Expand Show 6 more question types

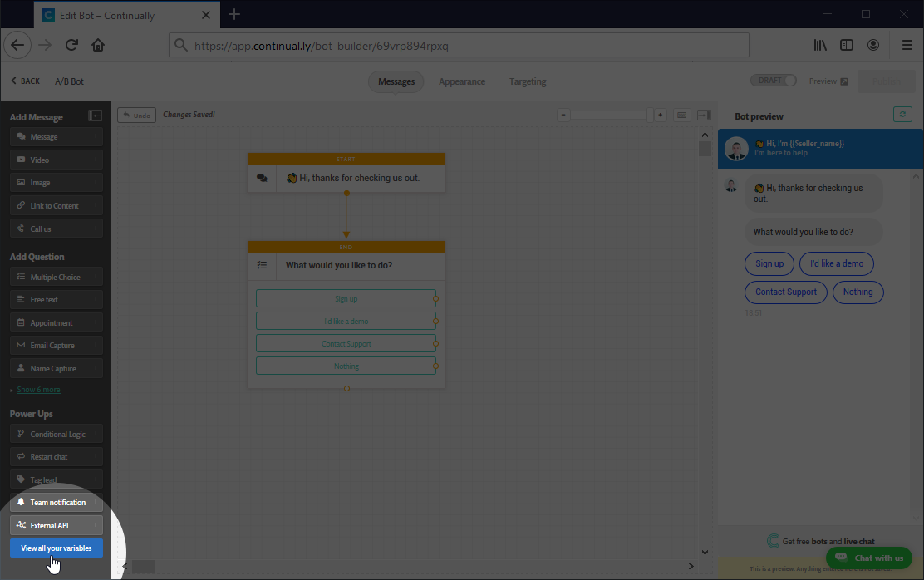point(37,389)
